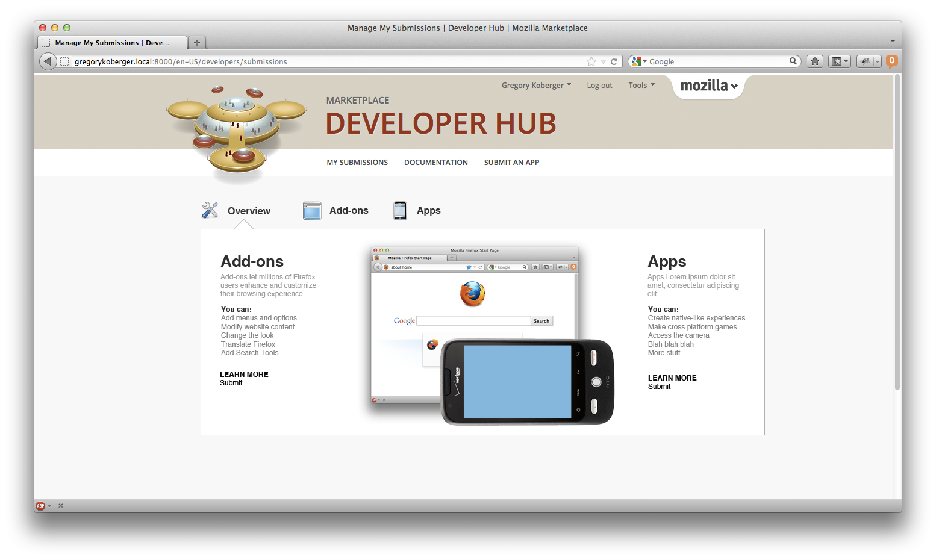936x560 pixels.
Task: Click the Firefox browser and phone promo image
Action: click(x=492, y=335)
